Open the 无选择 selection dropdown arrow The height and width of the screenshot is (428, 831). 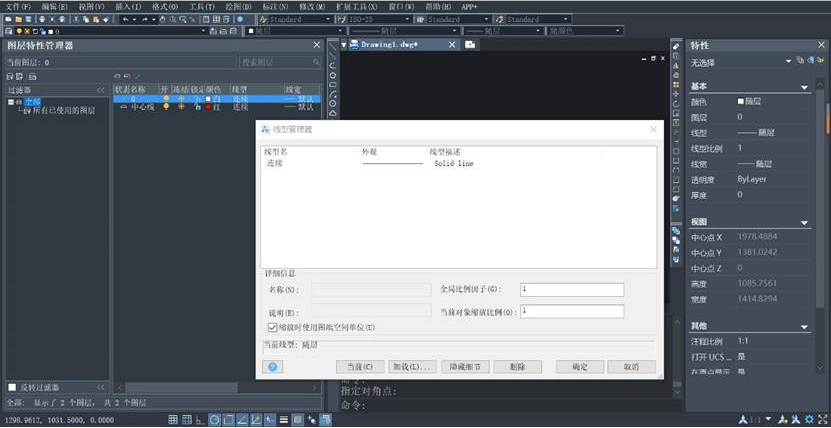[788, 62]
